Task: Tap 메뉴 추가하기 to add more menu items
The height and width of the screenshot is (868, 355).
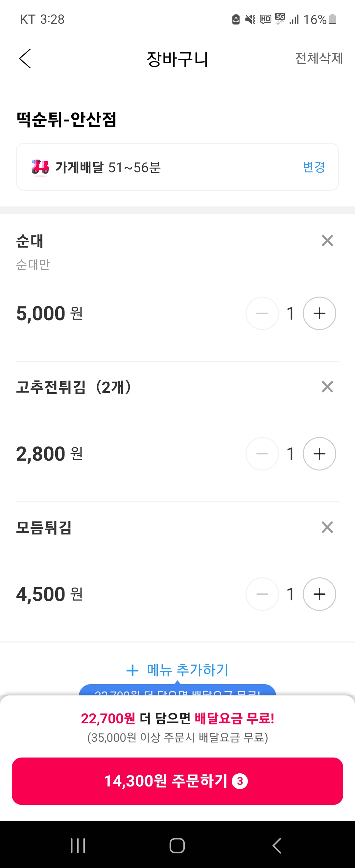Action: coord(177,670)
